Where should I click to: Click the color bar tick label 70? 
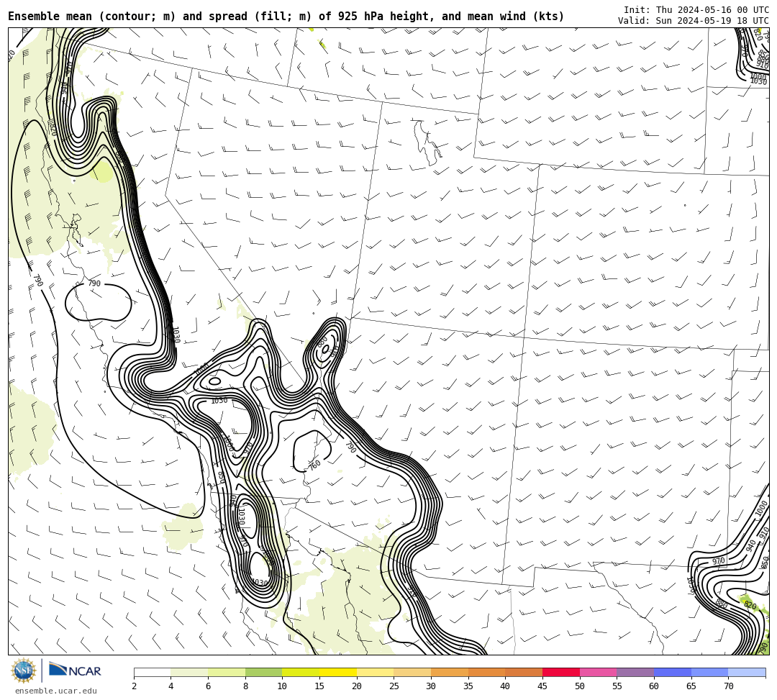[x=728, y=686]
